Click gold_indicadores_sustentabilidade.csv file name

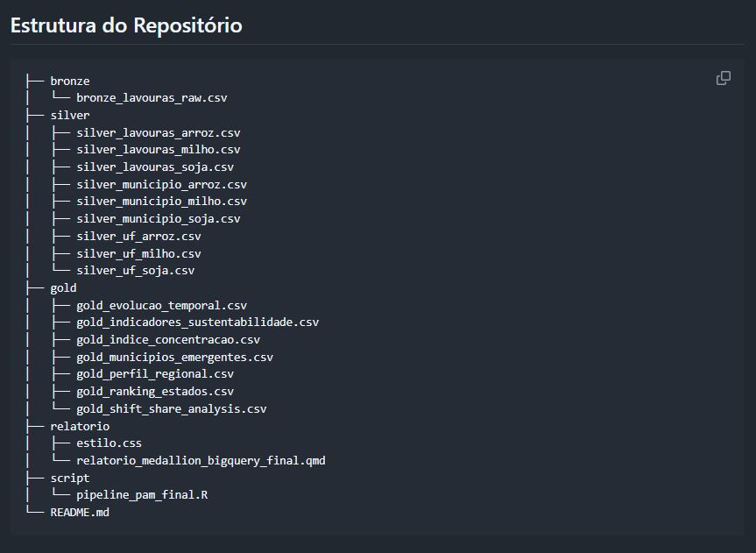(x=197, y=322)
